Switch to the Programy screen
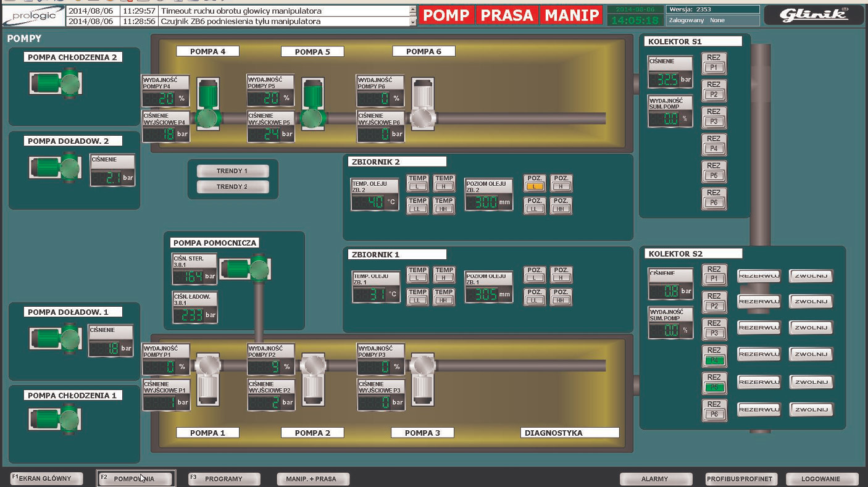Image resolution: width=868 pixels, height=487 pixels. [223, 479]
